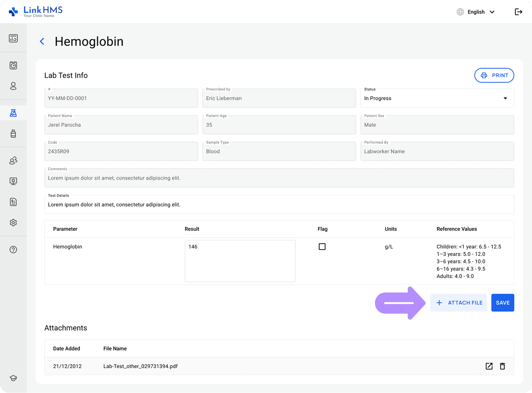Open the pharmacy bottle icon in sidebar
The height and width of the screenshot is (393, 532).
point(13,134)
